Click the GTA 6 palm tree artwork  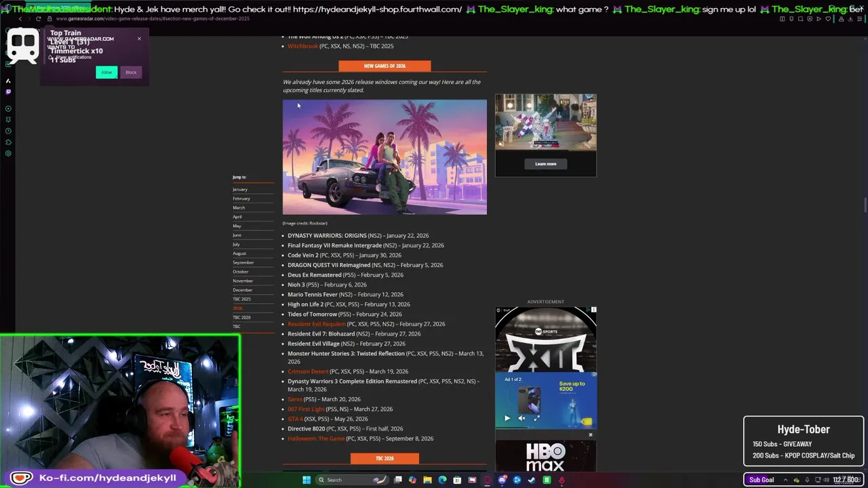point(384,157)
